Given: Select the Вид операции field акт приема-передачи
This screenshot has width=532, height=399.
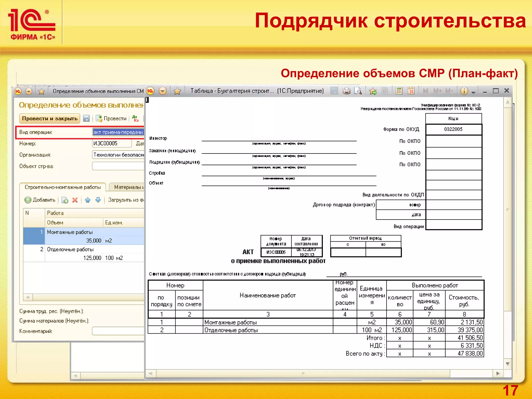Looking at the screenshot, I should tap(118, 132).
